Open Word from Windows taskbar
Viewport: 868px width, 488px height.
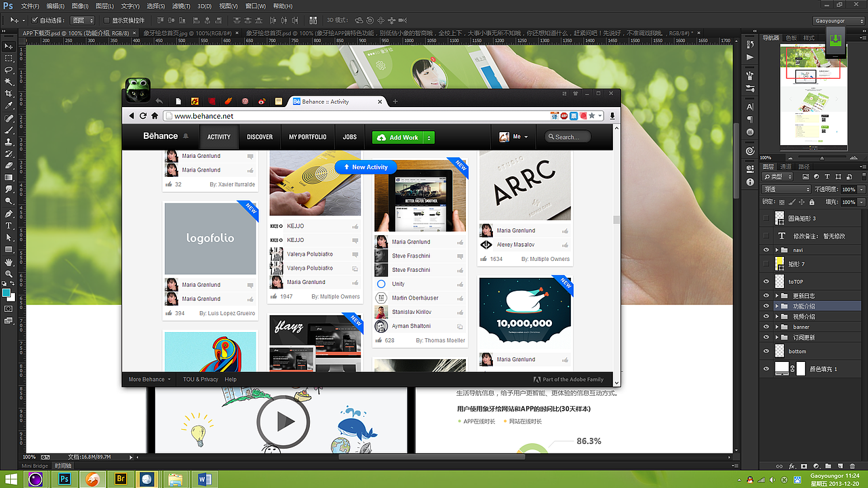(x=205, y=479)
